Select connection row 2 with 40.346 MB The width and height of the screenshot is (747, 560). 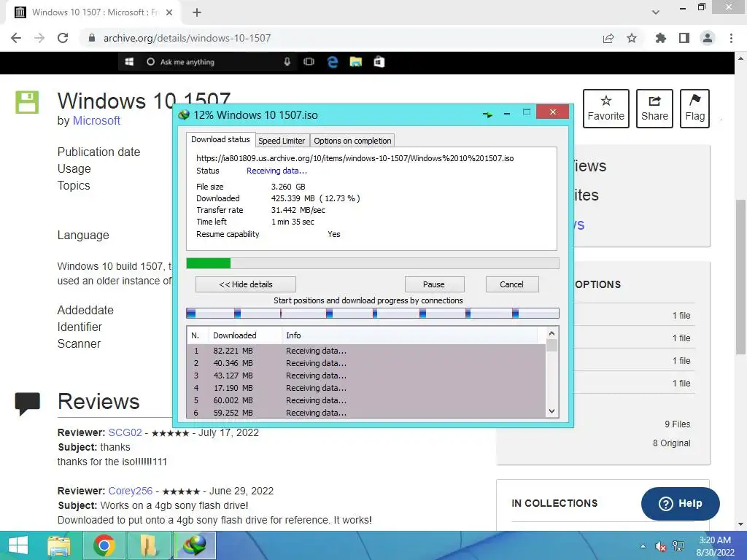(x=366, y=363)
